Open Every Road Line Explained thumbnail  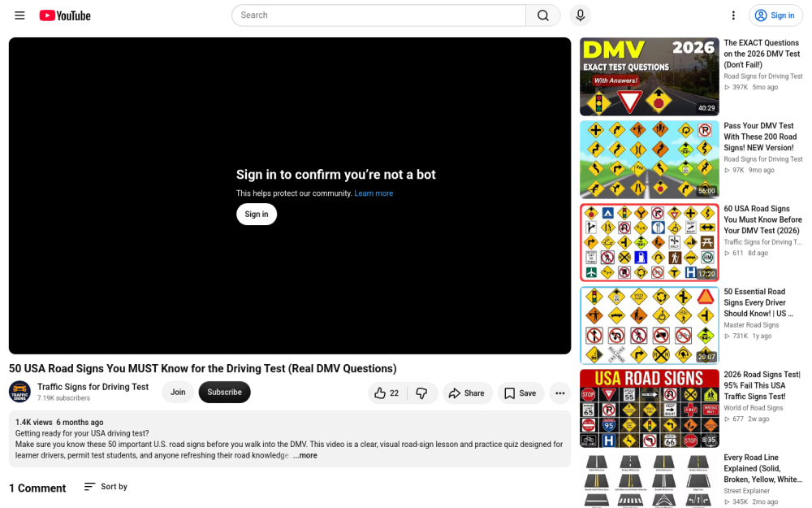[650, 480]
